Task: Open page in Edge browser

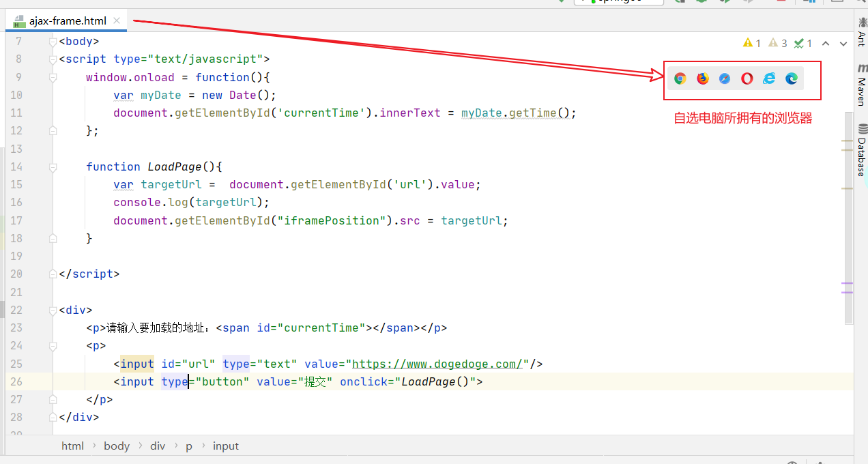Action: coord(792,78)
